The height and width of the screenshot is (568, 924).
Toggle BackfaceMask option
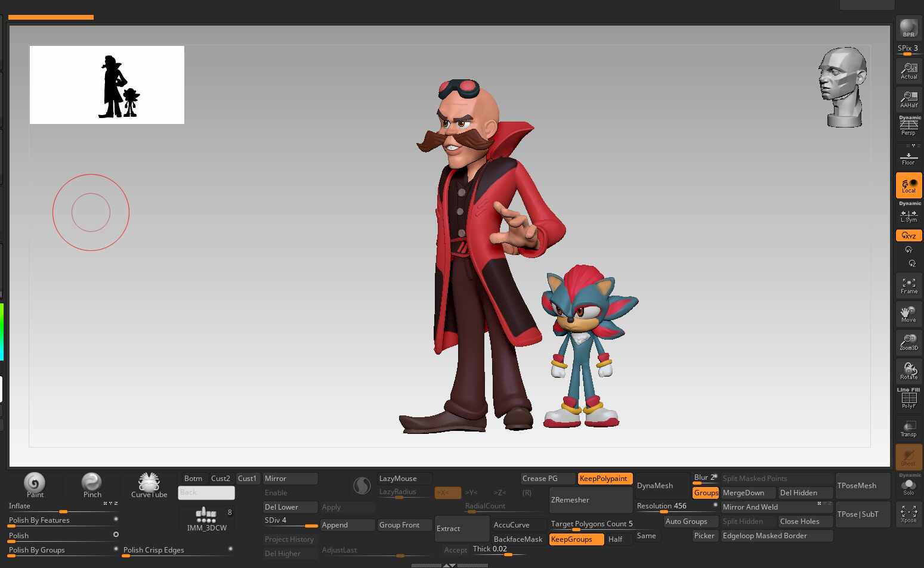(519, 539)
